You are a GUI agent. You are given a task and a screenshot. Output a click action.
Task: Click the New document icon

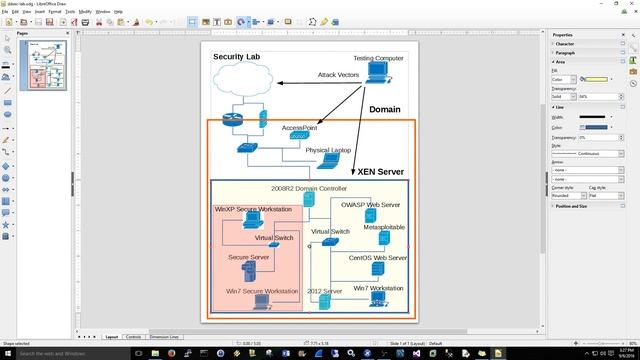[x=9, y=22]
